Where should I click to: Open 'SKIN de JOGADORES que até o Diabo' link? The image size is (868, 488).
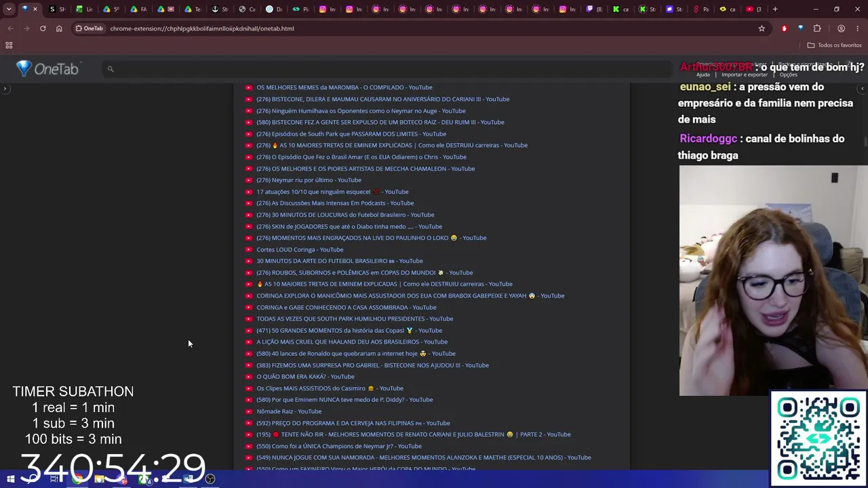click(x=349, y=226)
